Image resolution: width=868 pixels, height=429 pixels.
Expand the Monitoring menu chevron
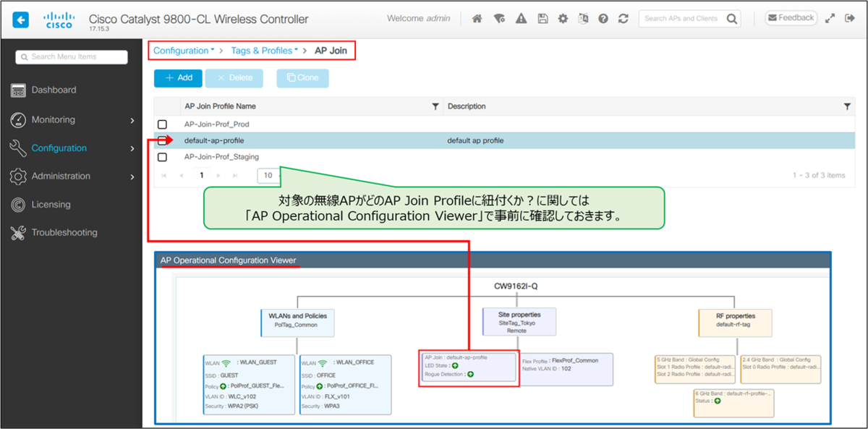pyautogui.click(x=132, y=120)
